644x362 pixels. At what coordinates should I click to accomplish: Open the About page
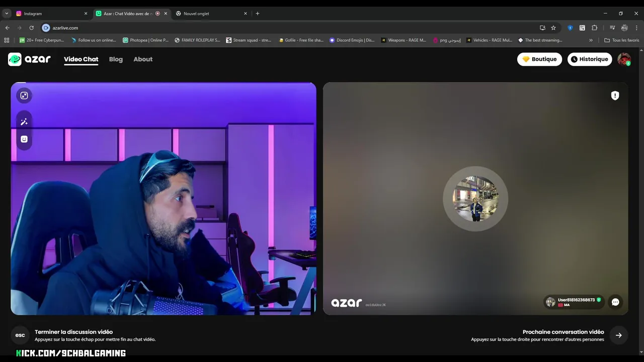tap(143, 59)
